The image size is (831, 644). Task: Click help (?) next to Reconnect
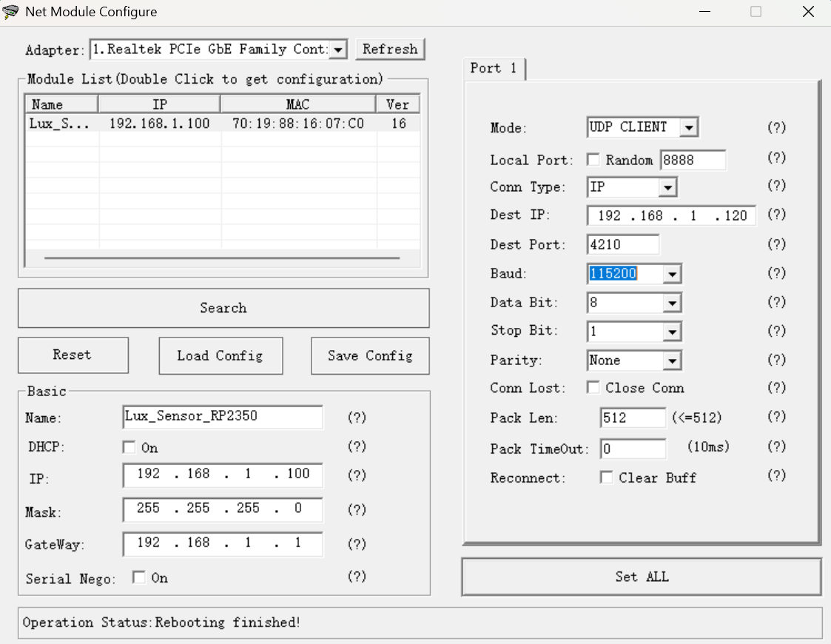point(776,475)
